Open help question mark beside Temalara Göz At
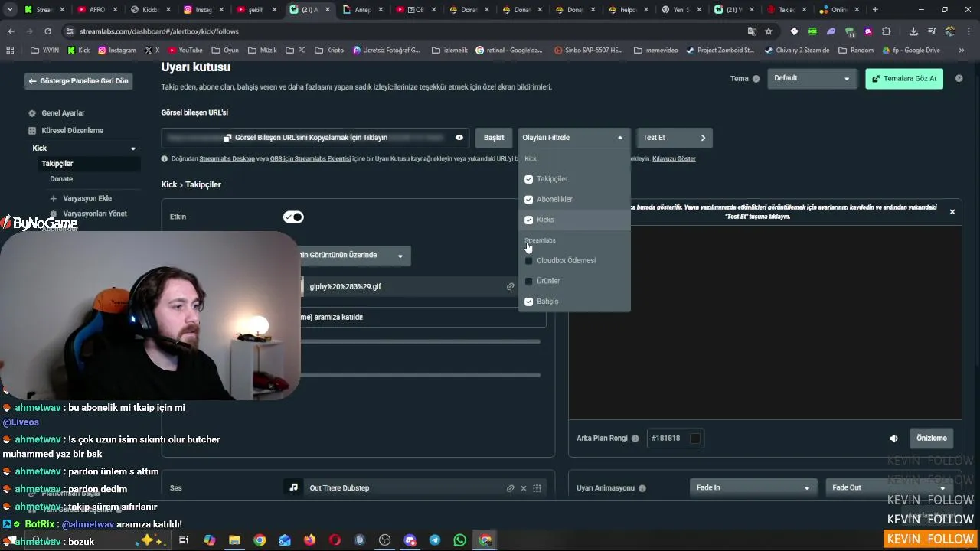This screenshot has height=551, width=980. point(959,78)
